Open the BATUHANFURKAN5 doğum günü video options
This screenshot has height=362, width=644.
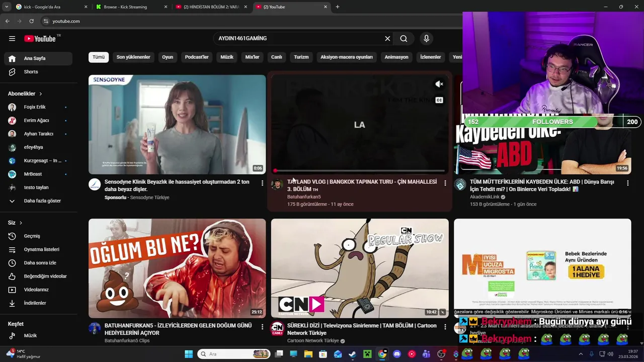tap(262, 327)
